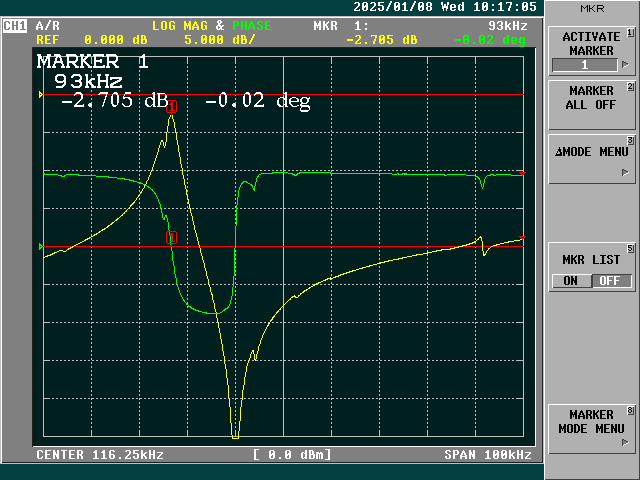Viewport: 640px width, 480px height.
Task: Click the arrow icon on ΔMode Menu
Action: [625, 172]
